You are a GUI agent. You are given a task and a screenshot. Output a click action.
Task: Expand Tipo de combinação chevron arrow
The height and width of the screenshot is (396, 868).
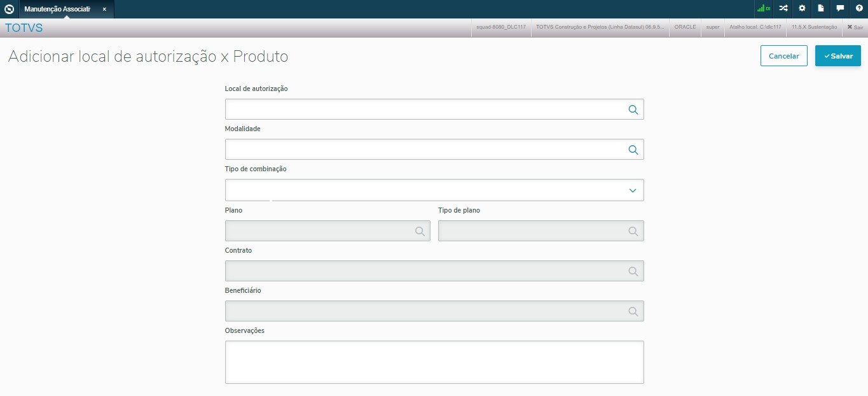point(633,190)
